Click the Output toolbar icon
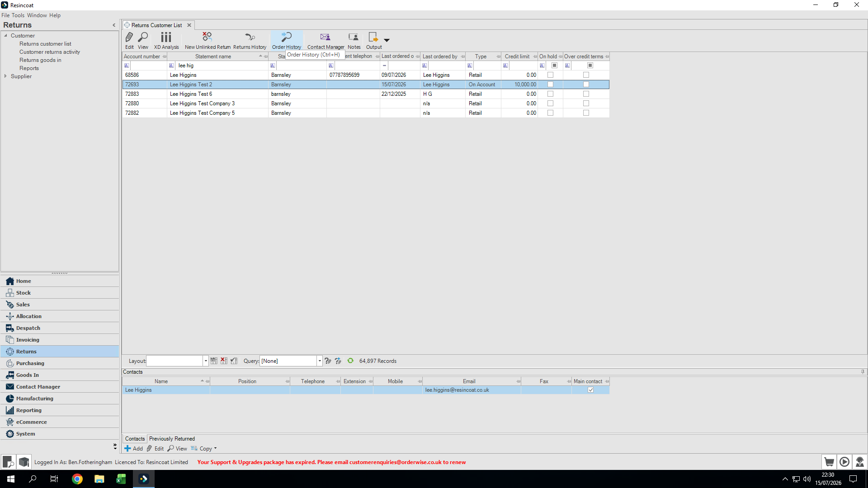 click(374, 40)
